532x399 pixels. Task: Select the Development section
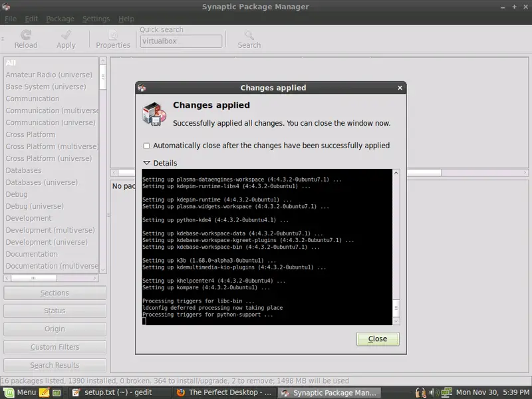(x=51, y=218)
